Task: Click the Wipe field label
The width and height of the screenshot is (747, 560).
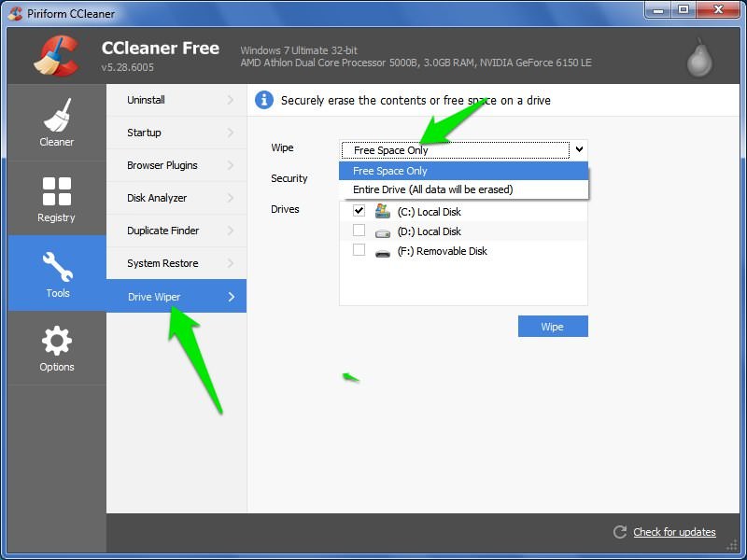Action: [x=282, y=147]
